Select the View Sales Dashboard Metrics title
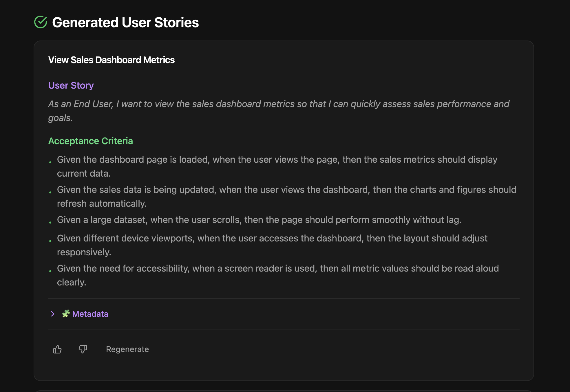The width and height of the screenshot is (570, 392). (x=111, y=60)
